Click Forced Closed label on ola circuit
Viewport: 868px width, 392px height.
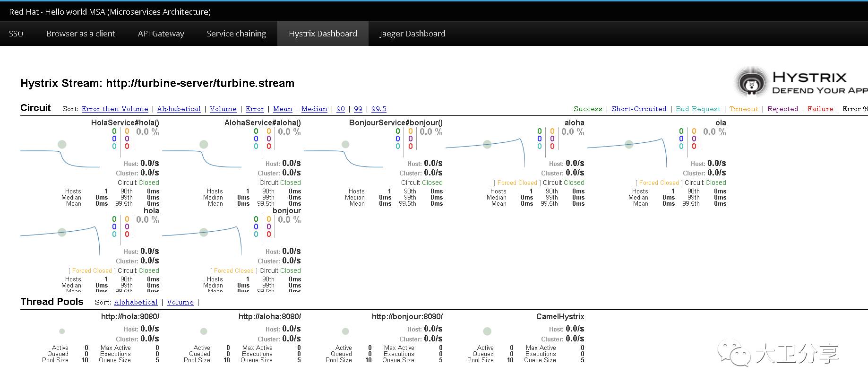coord(659,183)
